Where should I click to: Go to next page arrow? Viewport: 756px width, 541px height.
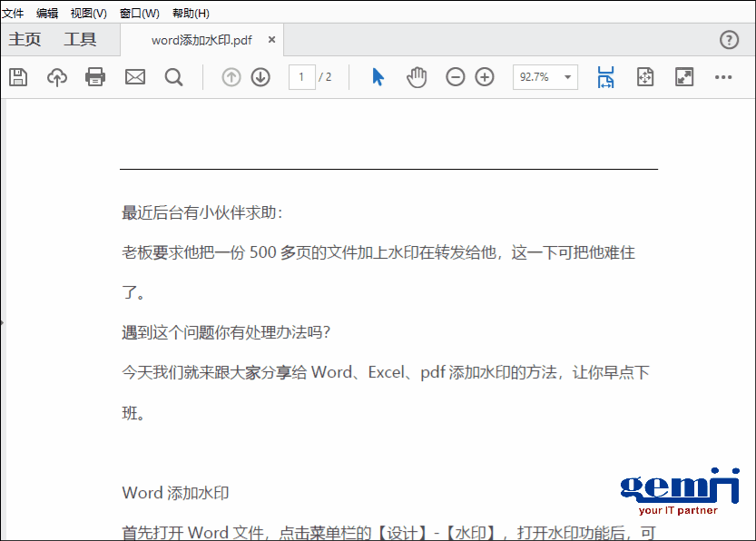click(x=260, y=77)
